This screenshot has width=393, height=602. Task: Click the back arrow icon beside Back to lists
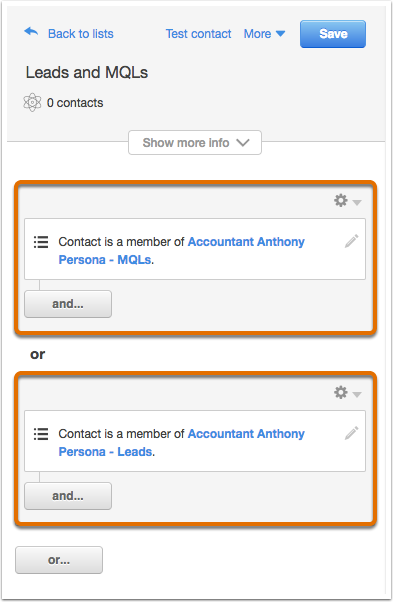point(31,32)
